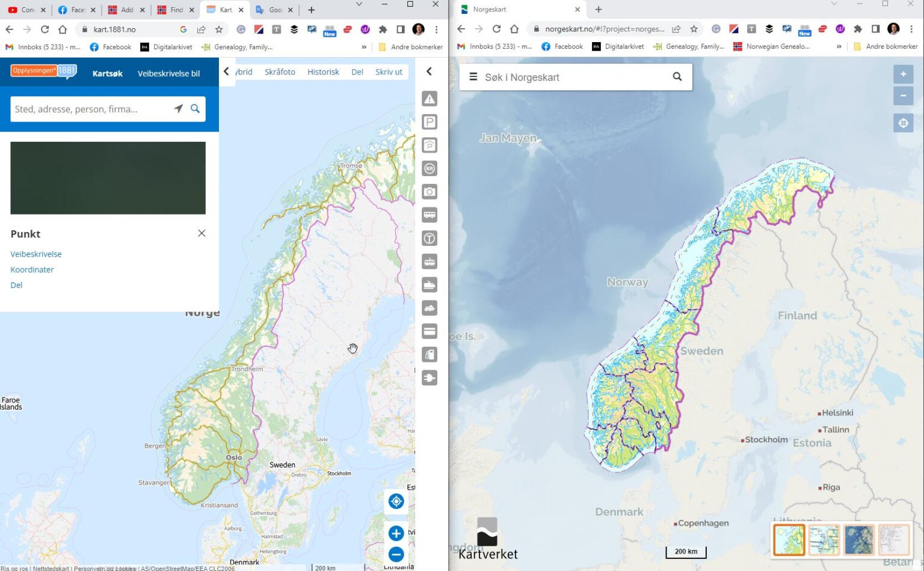Select the traffic alerts warning triangle icon

pos(429,99)
